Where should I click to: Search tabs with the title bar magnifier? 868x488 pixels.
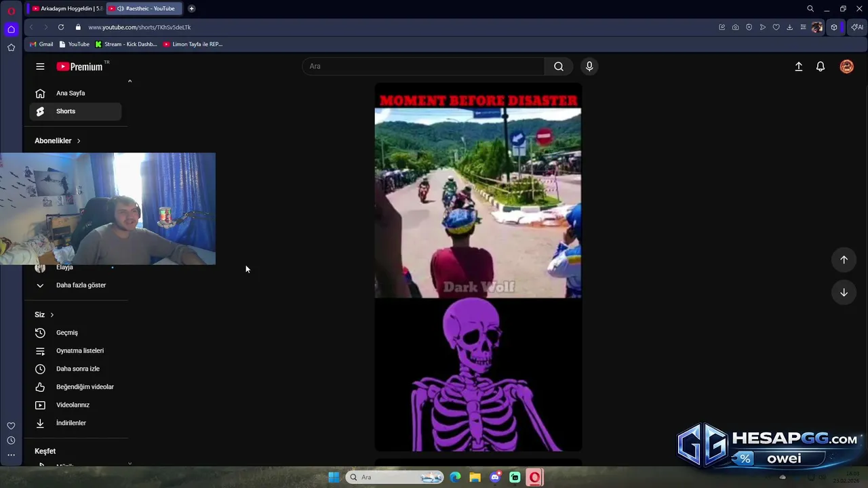(810, 9)
